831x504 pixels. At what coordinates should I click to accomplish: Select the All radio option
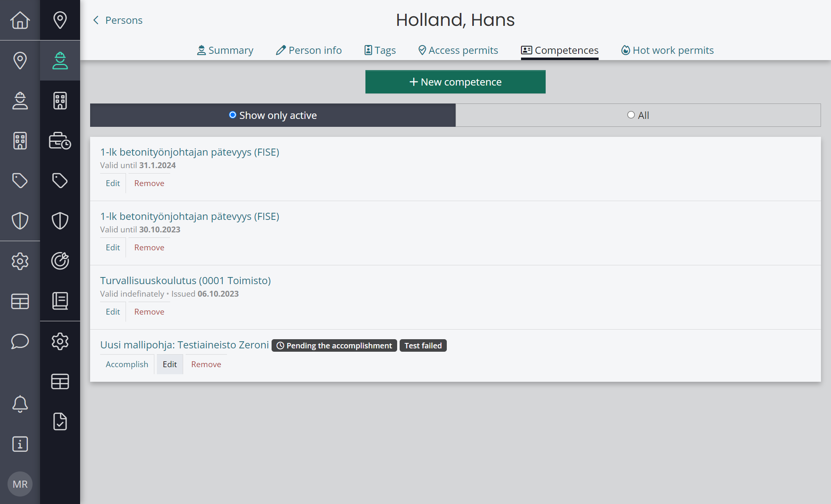[638, 115]
